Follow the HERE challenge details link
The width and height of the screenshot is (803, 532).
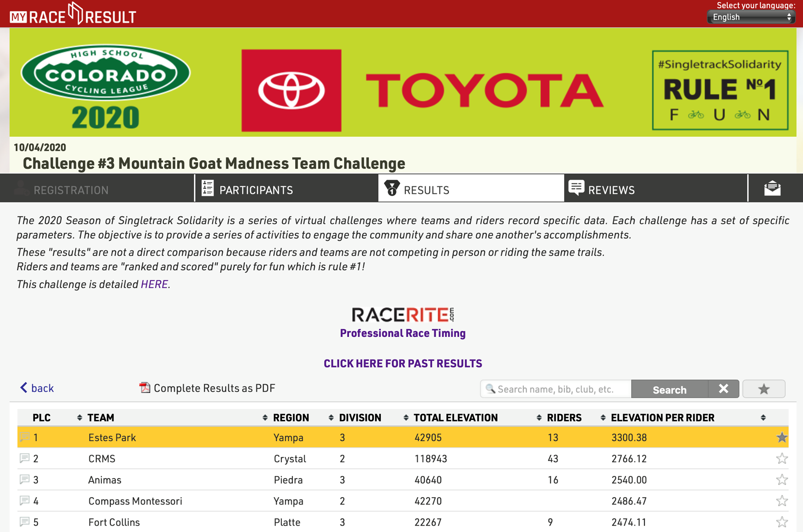[154, 284]
